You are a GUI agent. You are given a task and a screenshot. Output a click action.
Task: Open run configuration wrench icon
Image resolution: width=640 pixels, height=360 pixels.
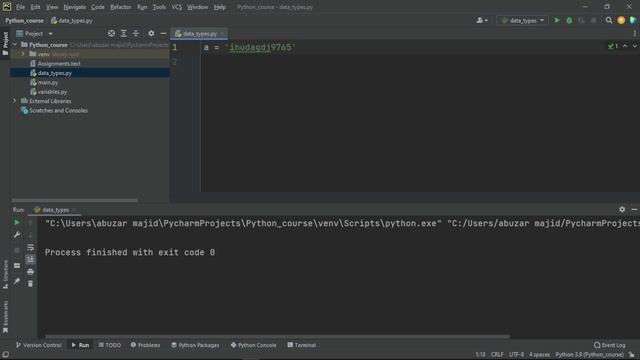pyautogui.click(x=17, y=235)
